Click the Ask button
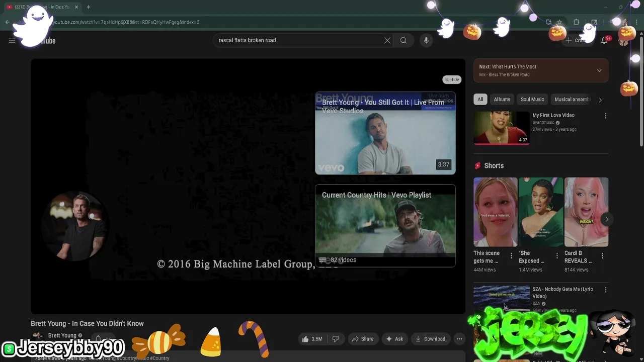The height and width of the screenshot is (362, 644). (x=394, y=339)
